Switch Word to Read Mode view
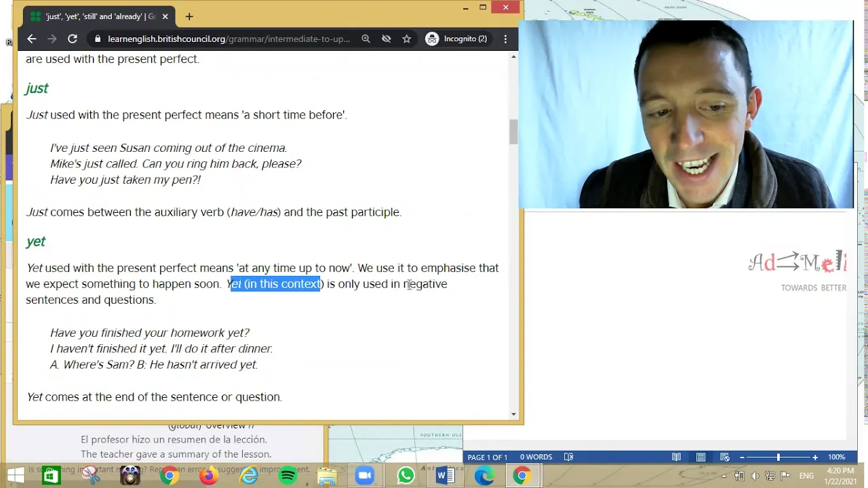The height and width of the screenshot is (488, 868). pos(676,457)
